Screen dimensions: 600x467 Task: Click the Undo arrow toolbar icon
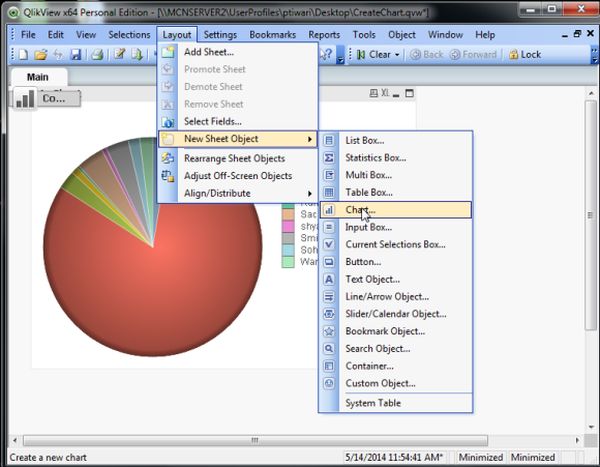(58, 55)
